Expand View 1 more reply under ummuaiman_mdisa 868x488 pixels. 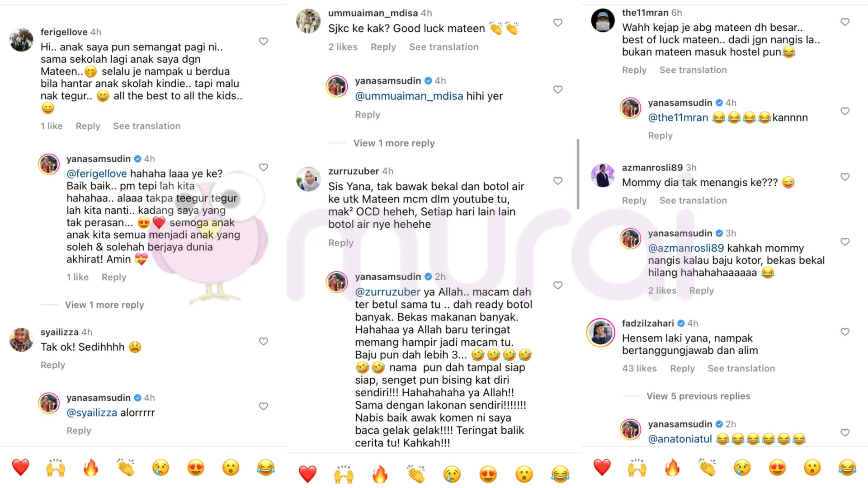[394, 143]
